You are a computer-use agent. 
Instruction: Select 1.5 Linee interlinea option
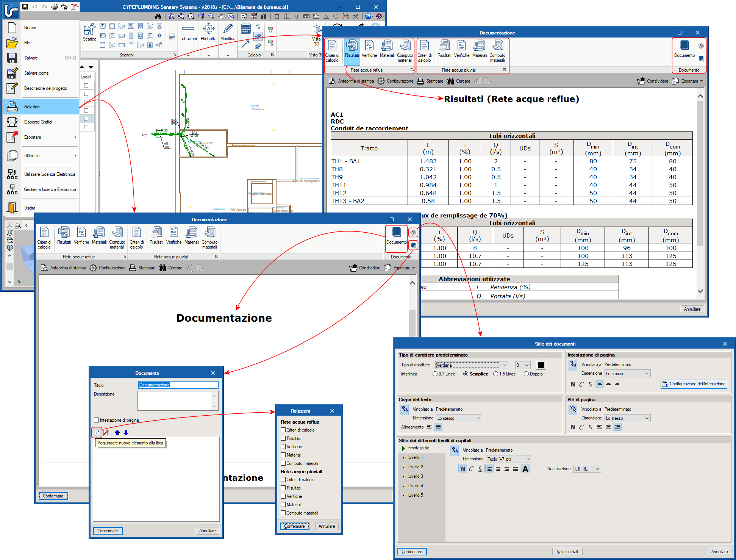(x=495, y=374)
